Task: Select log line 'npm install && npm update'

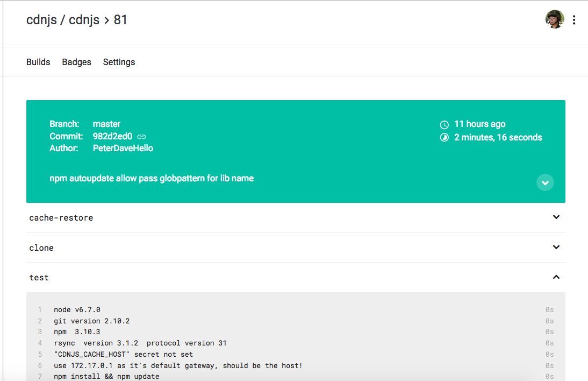Action: click(106, 376)
